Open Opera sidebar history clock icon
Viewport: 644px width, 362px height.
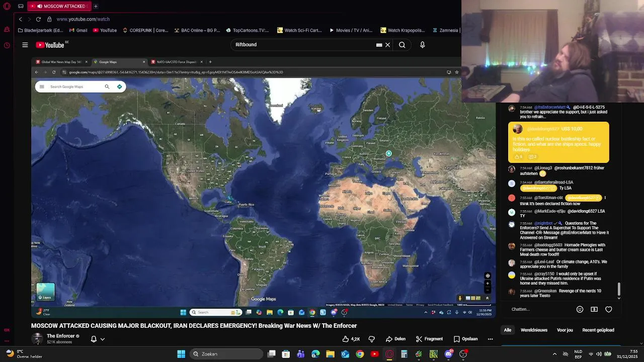point(7,45)
